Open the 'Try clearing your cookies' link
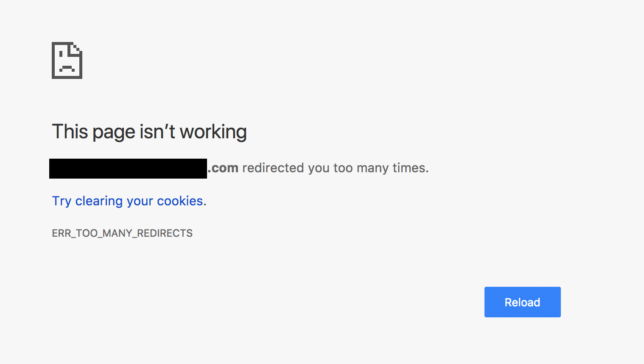The image size is (644, 364). click(129, 201)
